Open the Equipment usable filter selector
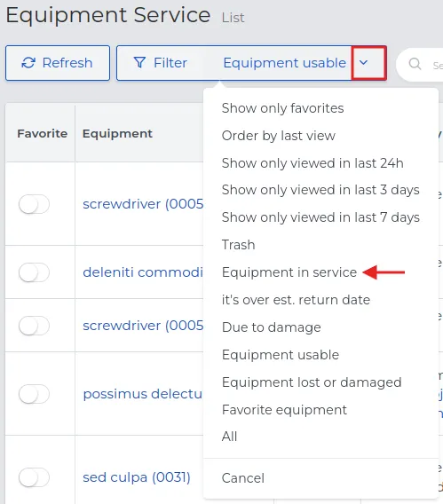This screenshot has height=504, width=443. pyautogui.click(x=284, y=63)
